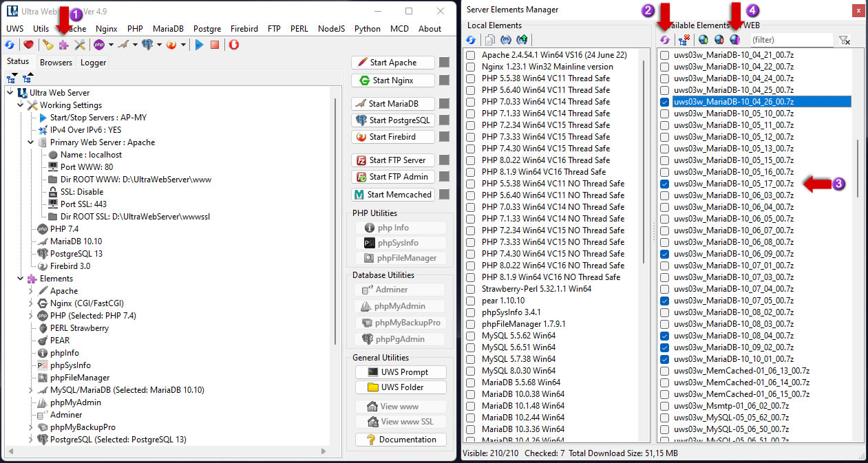Check Strawberry-Perl 5.32.1.1 Win64 checkbox

tap(471, 289)
